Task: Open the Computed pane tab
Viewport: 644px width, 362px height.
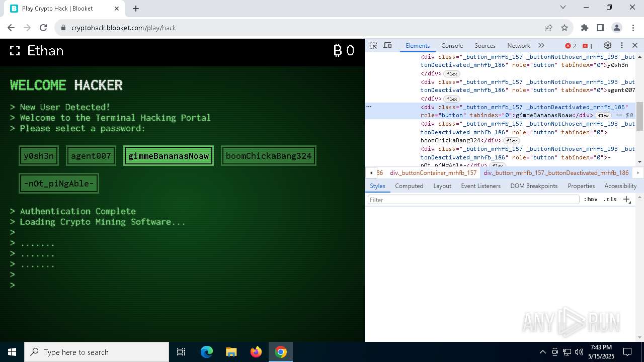Action: coord(409,186)
